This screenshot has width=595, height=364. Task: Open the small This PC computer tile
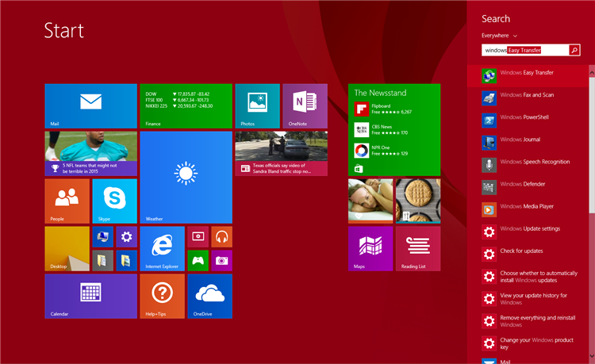tap(103, 237)
